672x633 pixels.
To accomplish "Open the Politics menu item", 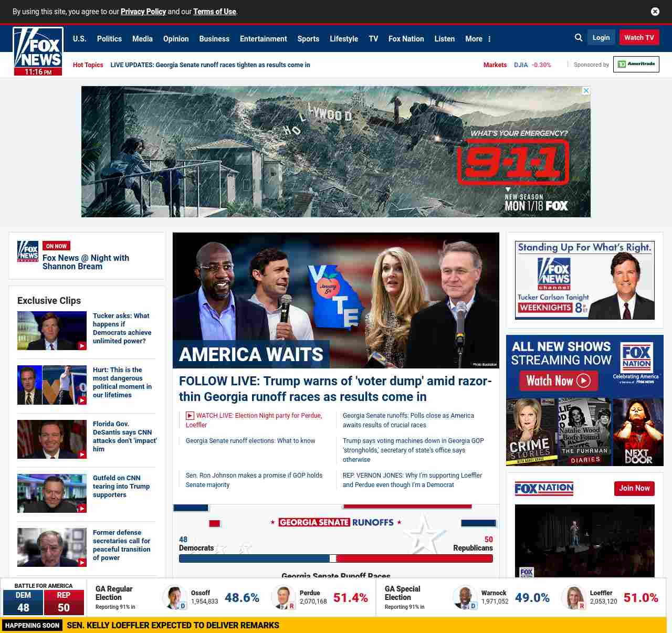I will point(109,39).
